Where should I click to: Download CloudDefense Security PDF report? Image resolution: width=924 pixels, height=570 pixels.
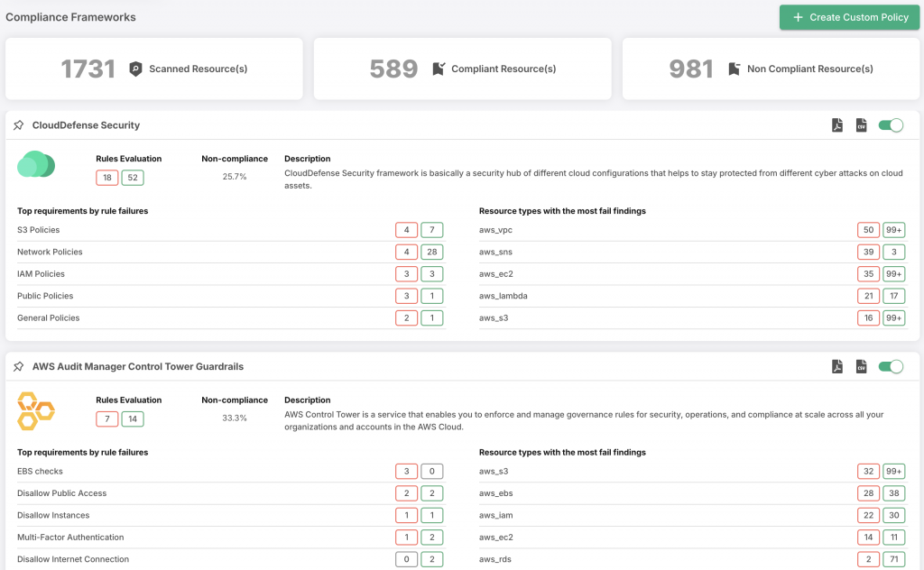(x=837, y=125)
